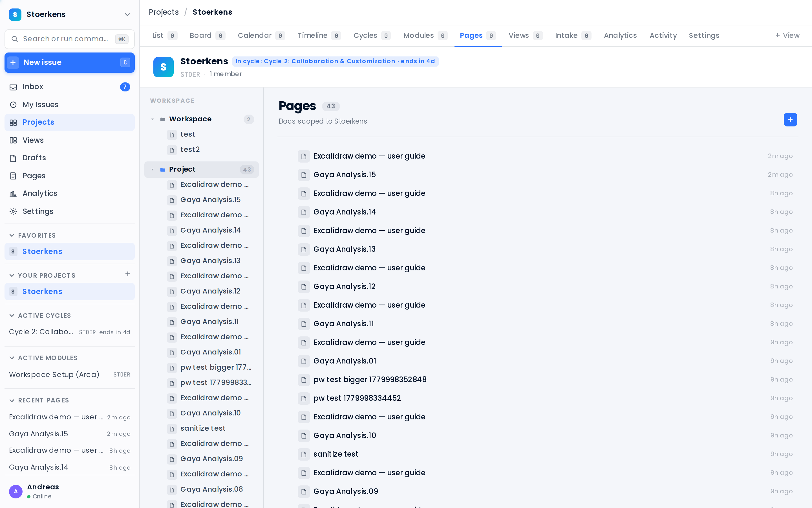This screenshot has width=812, height=508.
Task: Click the unread count badge on Inbox
Action: coord(125,87)
